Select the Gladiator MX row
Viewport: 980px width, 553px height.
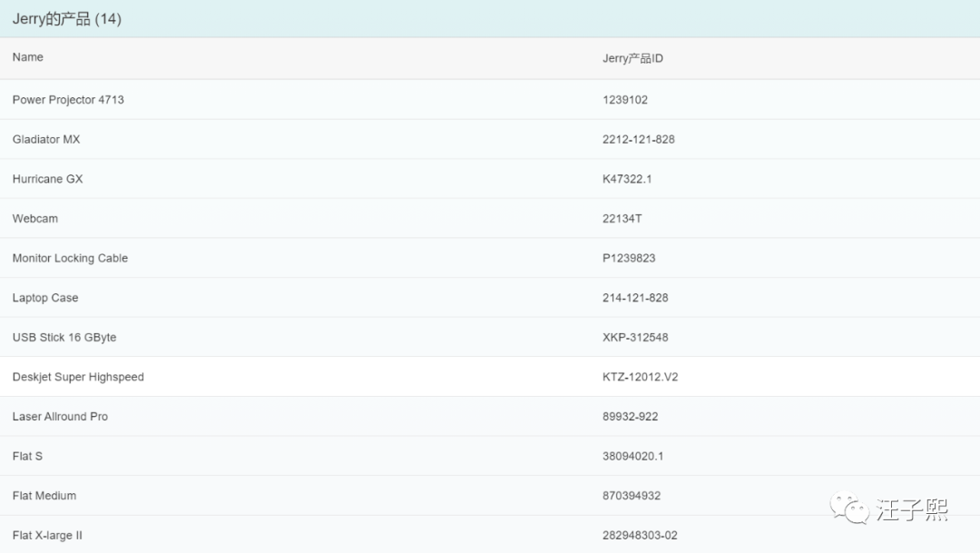pyautogui.click(x=490, y=139)
